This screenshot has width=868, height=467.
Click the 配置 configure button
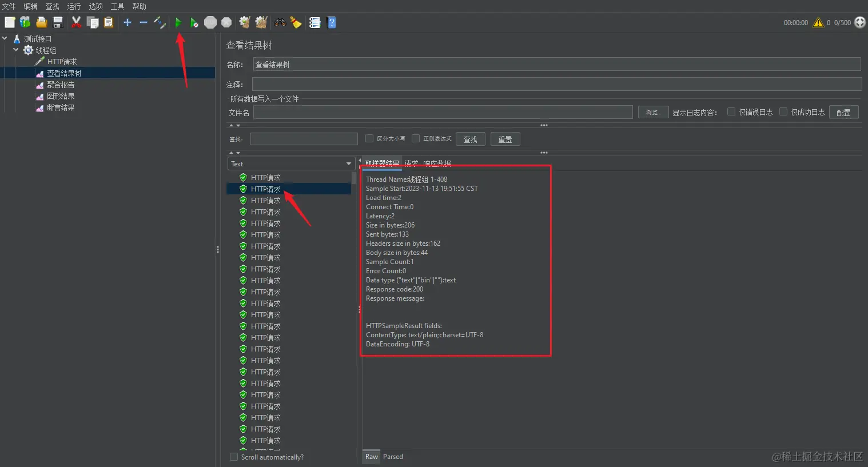(x=843, y=112)
